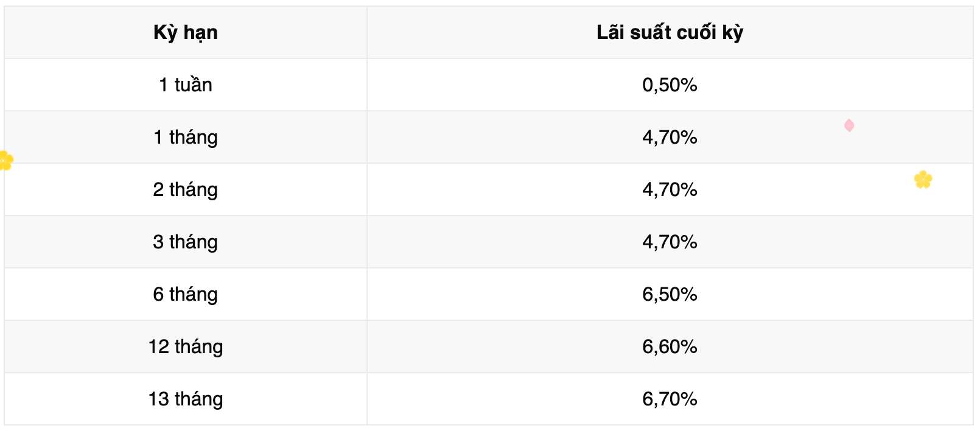Pick the "6 tháng" term cell
This screenshot has width=980, height=431.
pos(186,294)
